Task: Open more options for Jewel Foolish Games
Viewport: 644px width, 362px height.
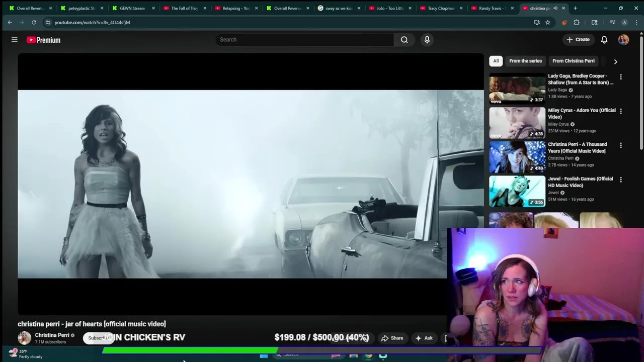Action: (621, 179)
